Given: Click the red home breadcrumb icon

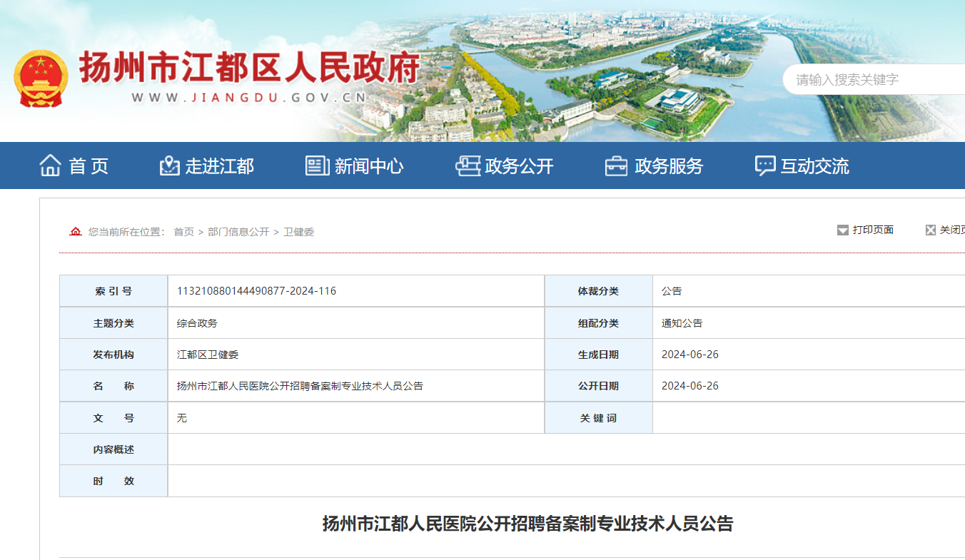Looking at the screenshot, I should click(x=75, y=232).
